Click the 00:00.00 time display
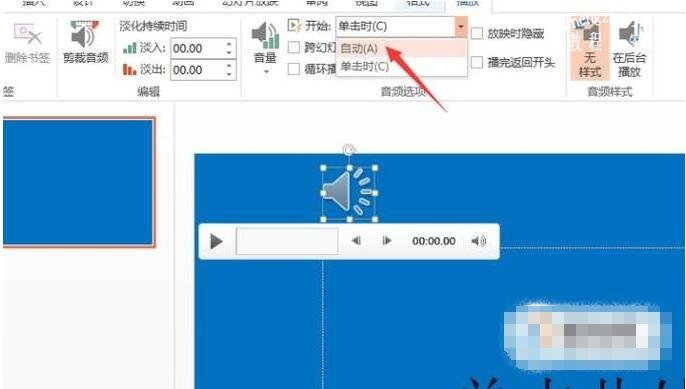 434,241
